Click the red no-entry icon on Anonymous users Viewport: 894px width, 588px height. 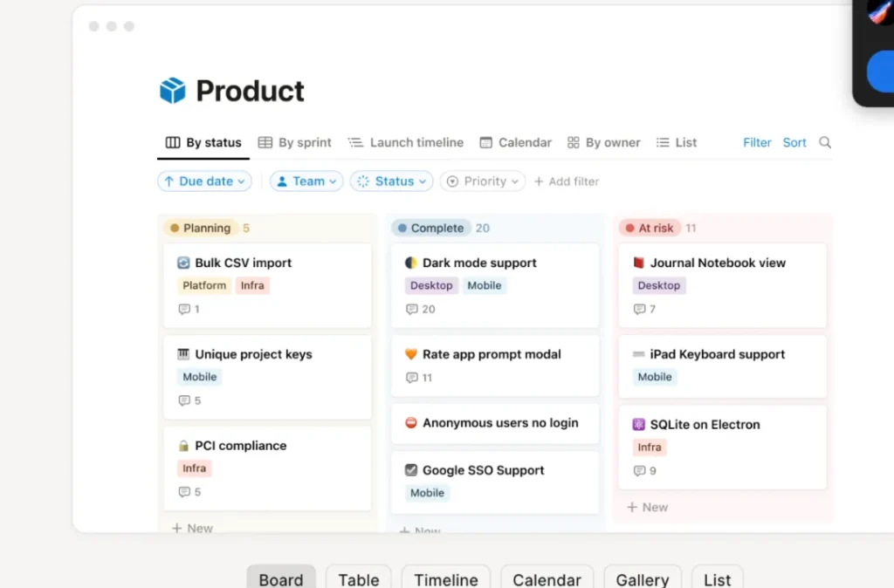click(410, 423)
